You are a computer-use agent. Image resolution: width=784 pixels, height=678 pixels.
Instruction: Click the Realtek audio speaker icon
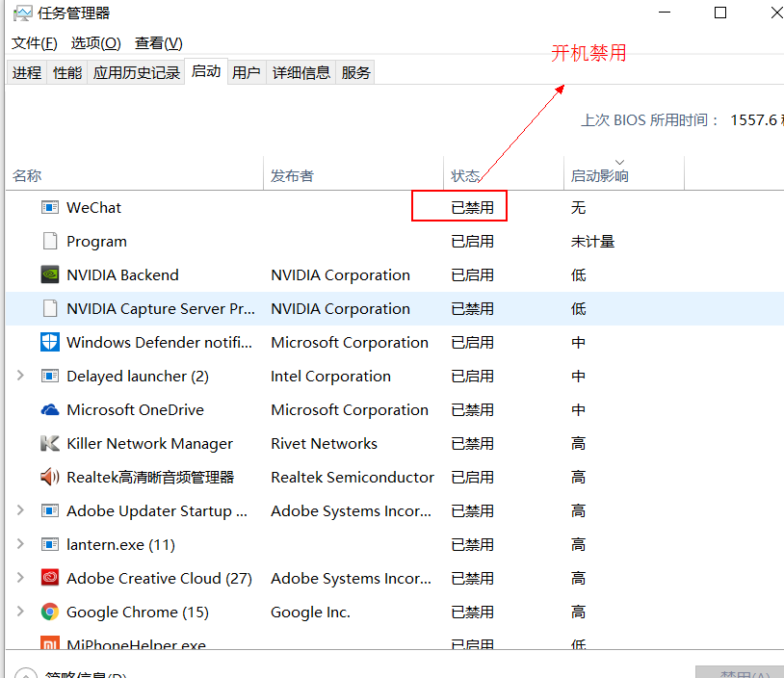point(49,477)
